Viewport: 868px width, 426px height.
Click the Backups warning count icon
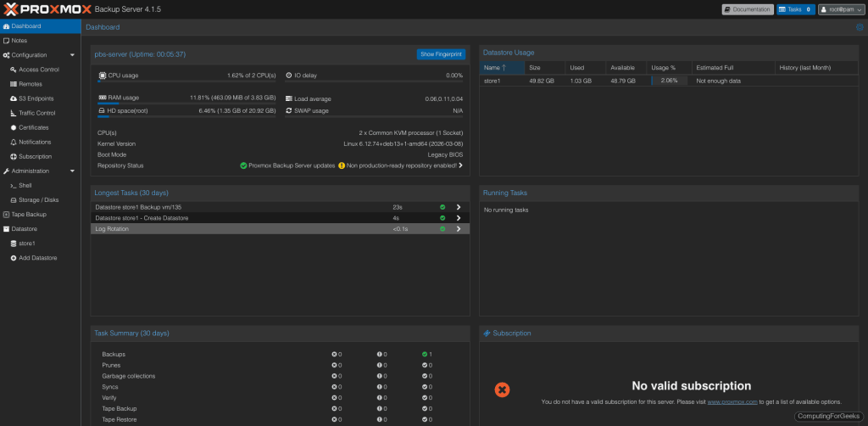coord(380,355)
